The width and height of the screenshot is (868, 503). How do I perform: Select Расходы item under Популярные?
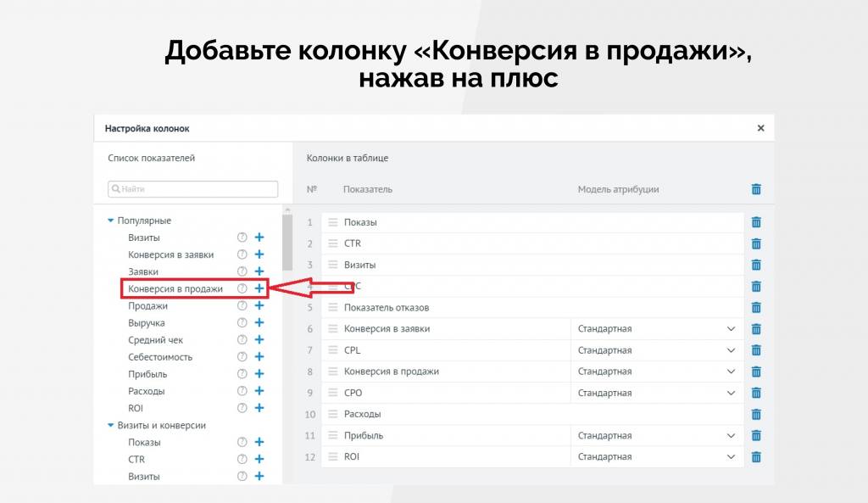(147, 391)
